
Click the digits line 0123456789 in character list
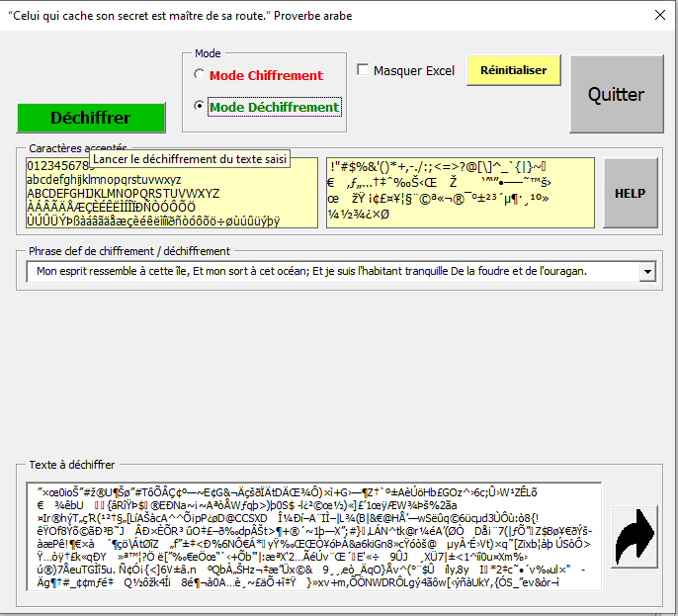coord(49,166)
